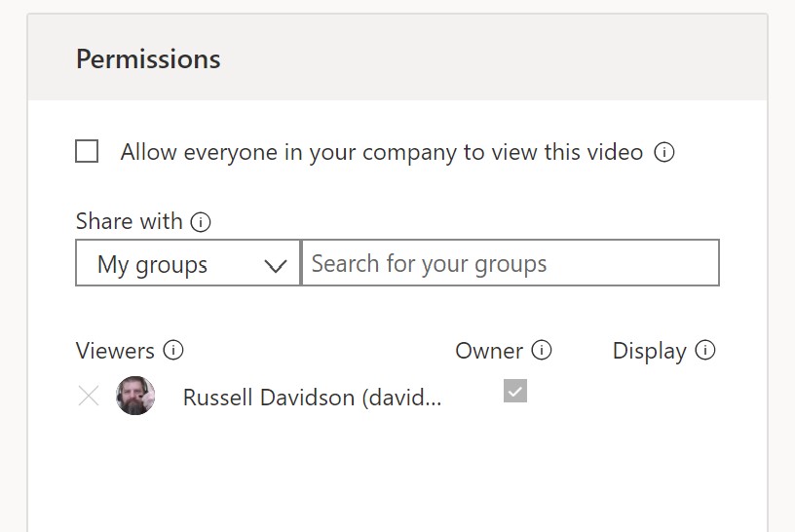Remove Russell Davidson using the X icon
This screenshot has width=795, height=532.
coord(89,397)
